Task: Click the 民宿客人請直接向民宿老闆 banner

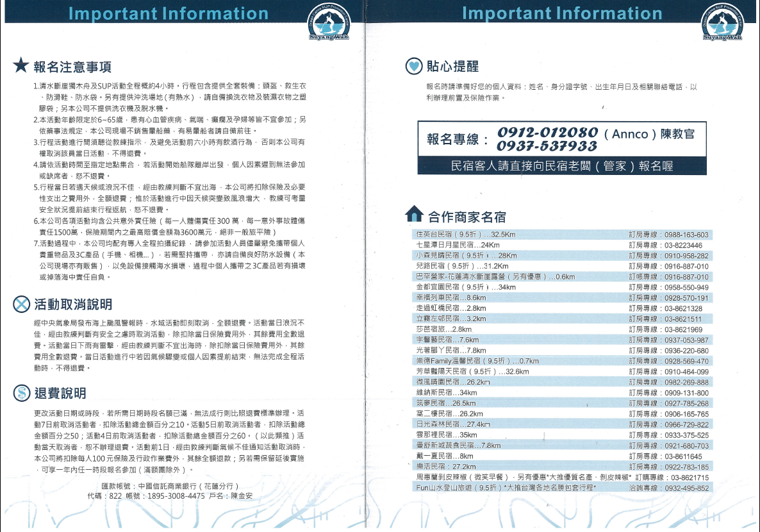Action: pos(562,166)
